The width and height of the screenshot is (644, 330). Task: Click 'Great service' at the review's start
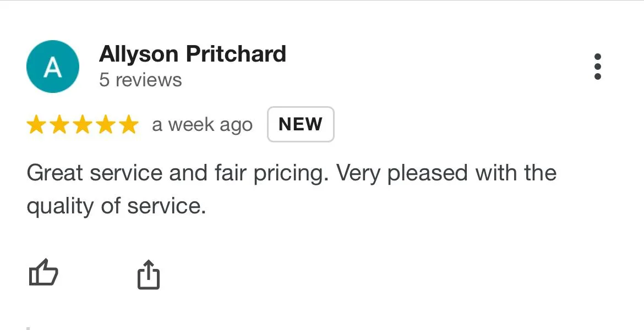pyautogui.click(x=94, y=173)
